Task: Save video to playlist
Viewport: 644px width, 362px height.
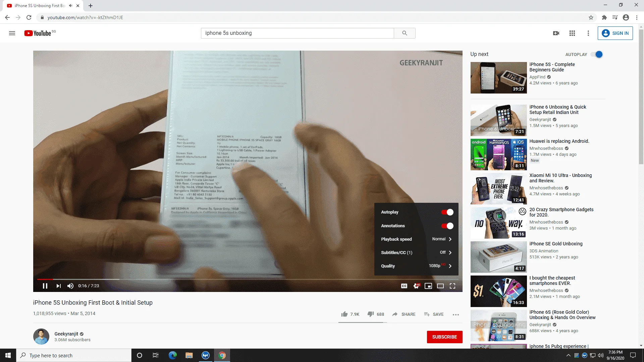Action: [434, 314]
